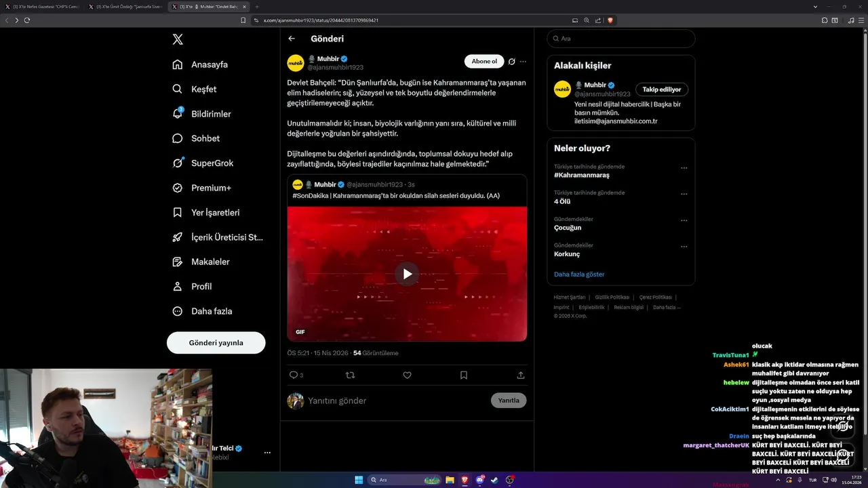Viewport: 868px width, 488px height.
Task: Click the share icon under the post
Action: pyautogui.click(x=521, y=375)
